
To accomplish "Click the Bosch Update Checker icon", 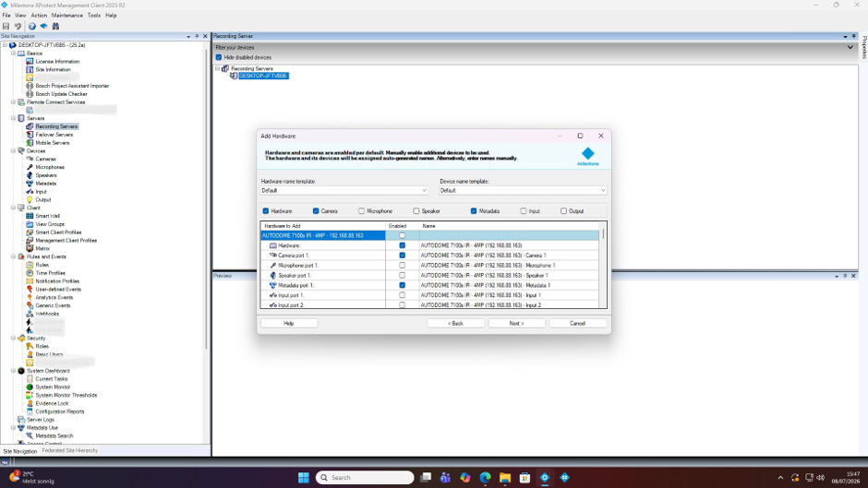I will click(x=30, y=94).
